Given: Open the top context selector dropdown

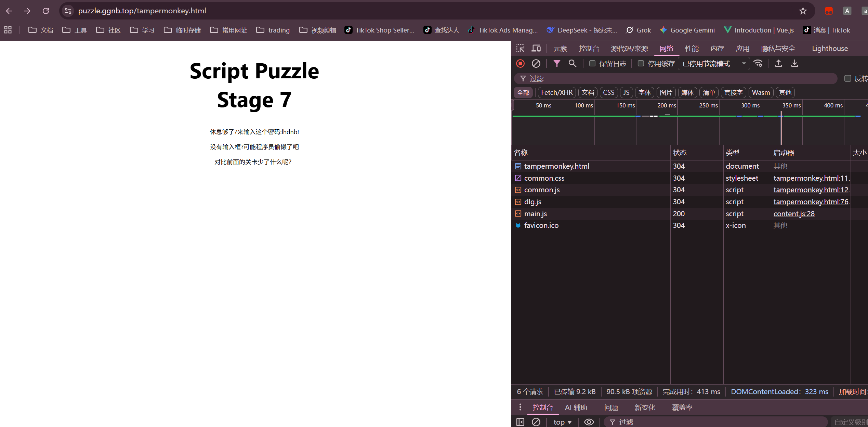Looking at the screenshot, I should pyautogui.click(x=562, y=422).
